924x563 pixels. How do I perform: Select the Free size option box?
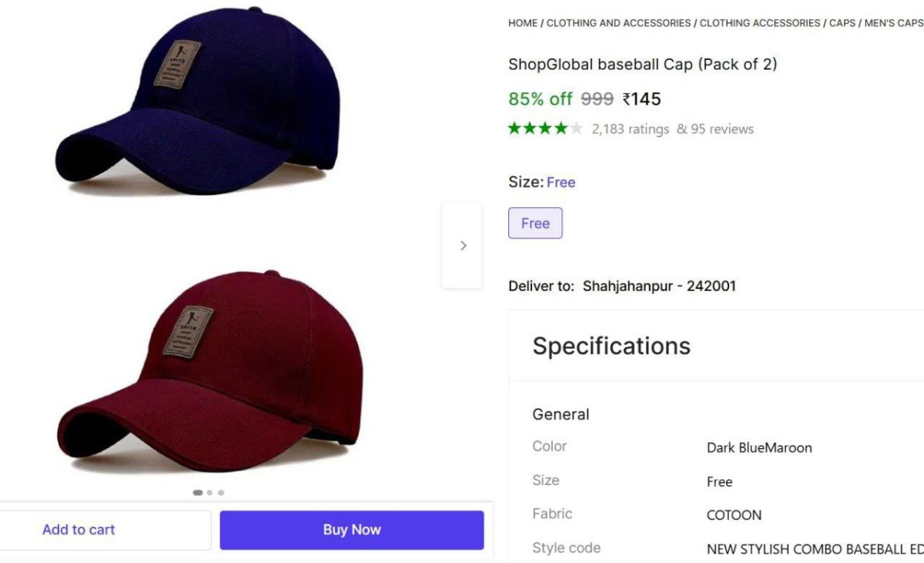coord(535,223)
